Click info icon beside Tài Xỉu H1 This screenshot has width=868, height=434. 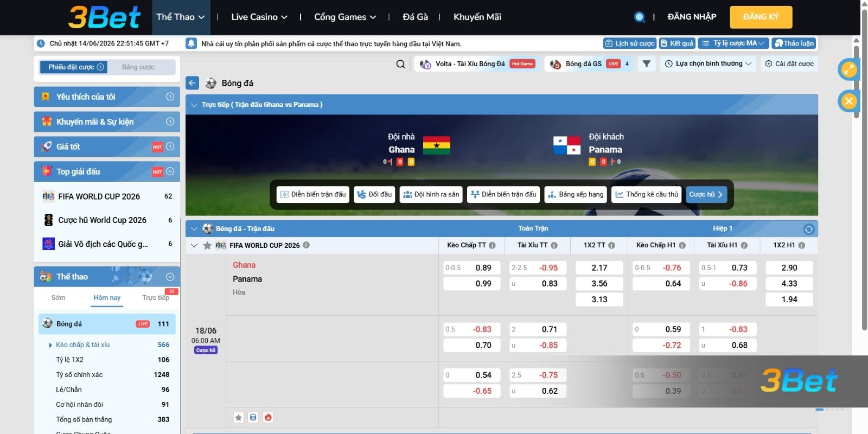744,245
